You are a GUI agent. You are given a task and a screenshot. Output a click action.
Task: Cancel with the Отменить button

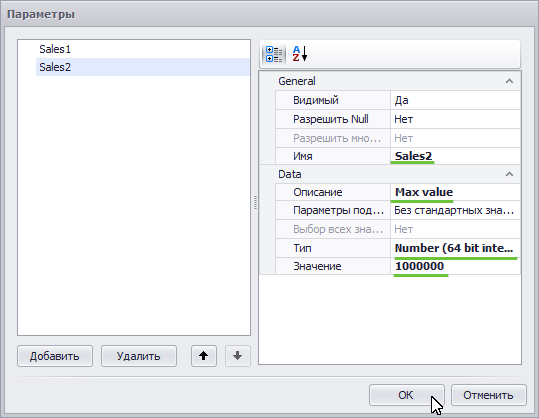point(488,395)
